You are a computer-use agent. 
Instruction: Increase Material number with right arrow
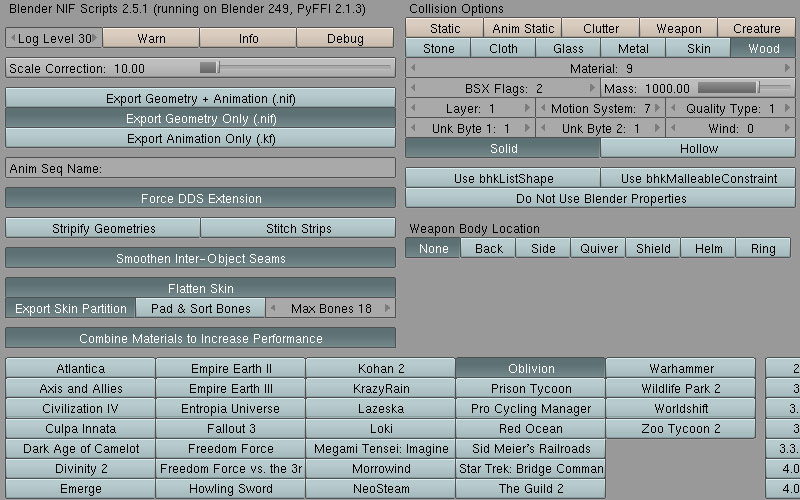tap(788, 68)
